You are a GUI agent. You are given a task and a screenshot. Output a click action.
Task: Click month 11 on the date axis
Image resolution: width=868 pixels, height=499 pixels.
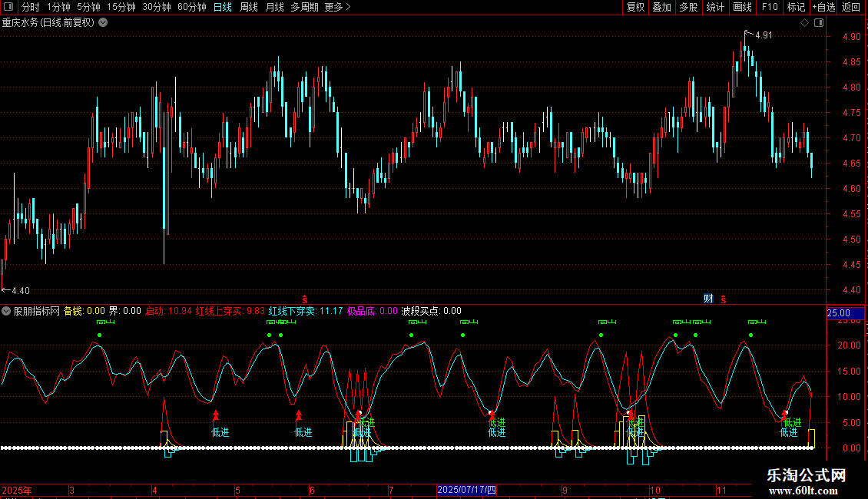721,490
